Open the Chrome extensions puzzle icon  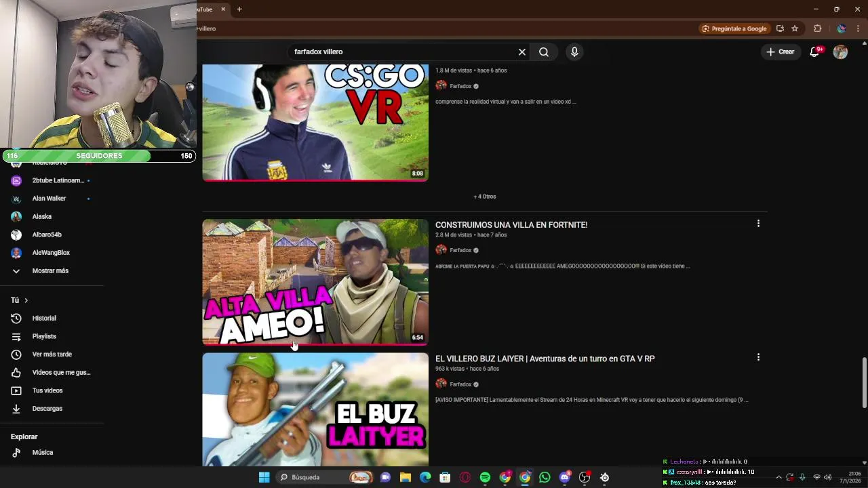click(x=817, y=28)
